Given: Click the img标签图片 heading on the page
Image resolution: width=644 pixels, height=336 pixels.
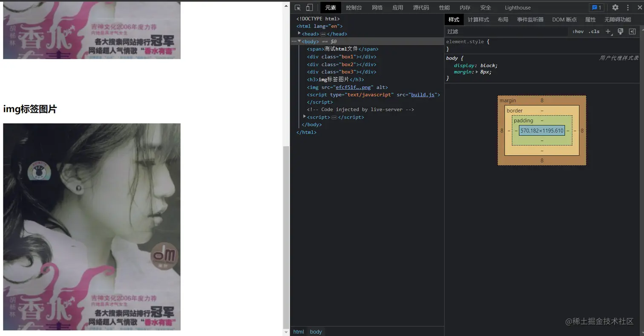Looking at the screenshot, I should tap(30, 109).
